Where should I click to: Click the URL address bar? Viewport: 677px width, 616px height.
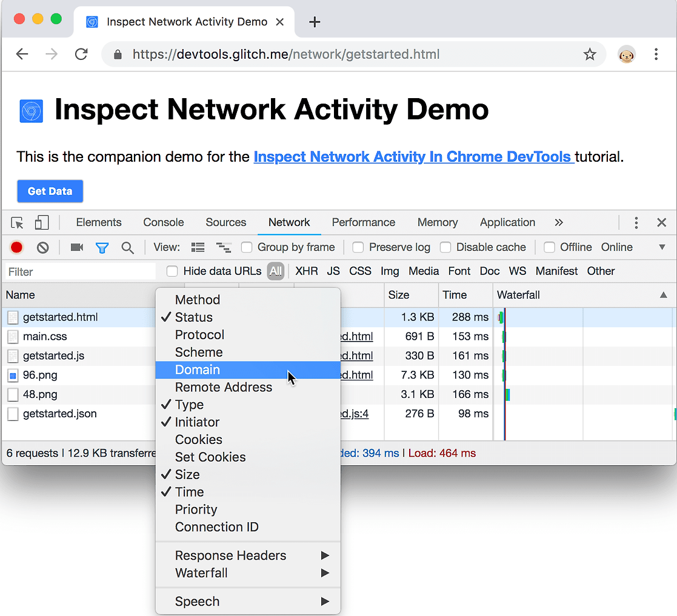pyautogui.click(x=354, y=55)
